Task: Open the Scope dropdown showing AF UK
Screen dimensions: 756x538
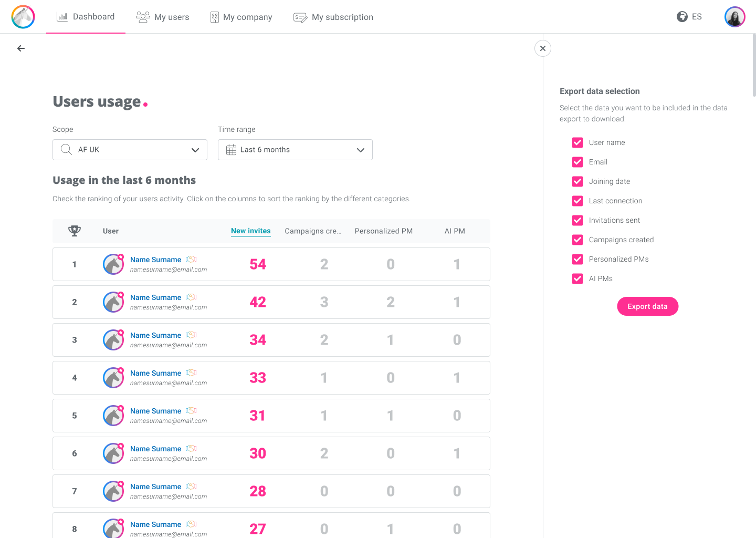Action: [130, 150]
